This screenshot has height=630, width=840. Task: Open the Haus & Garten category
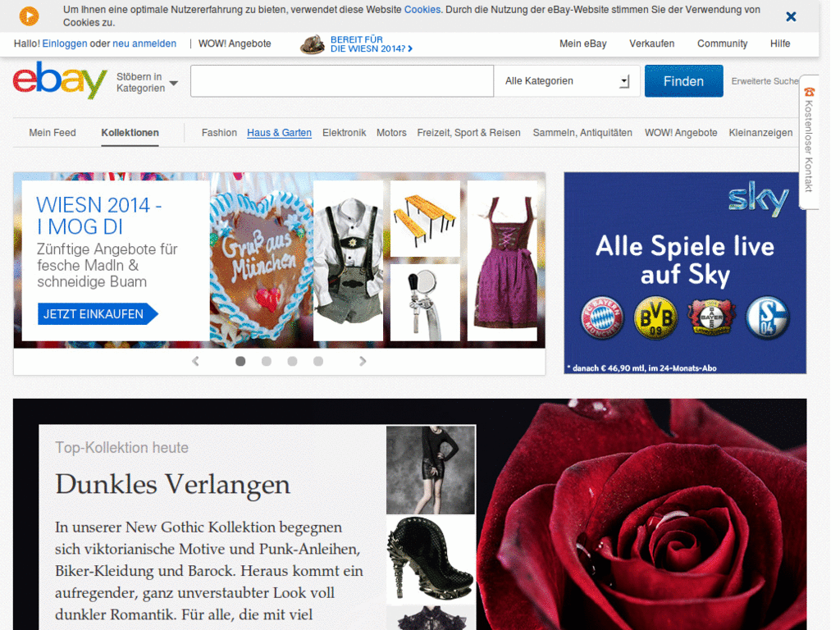[x=279, y=132]
